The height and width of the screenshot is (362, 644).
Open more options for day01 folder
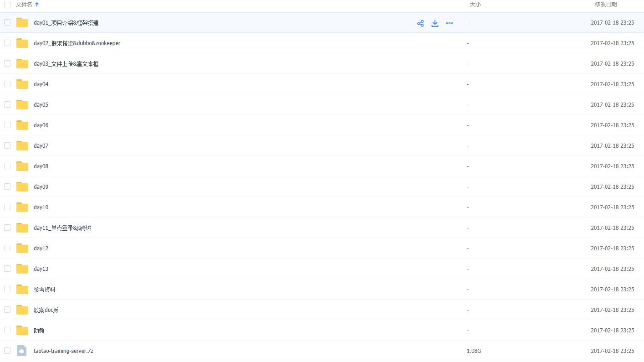(x=450, y=23)
